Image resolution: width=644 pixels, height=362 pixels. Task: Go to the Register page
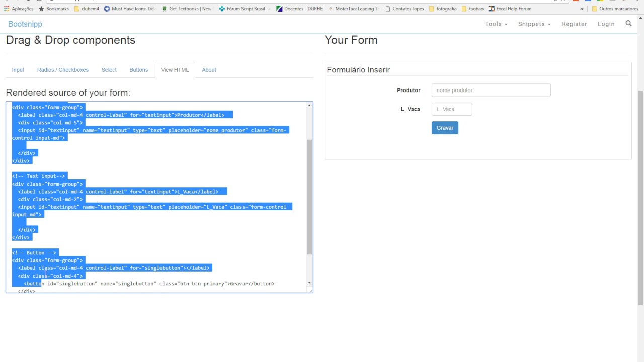pyautogui.click(x=574, y=24)
